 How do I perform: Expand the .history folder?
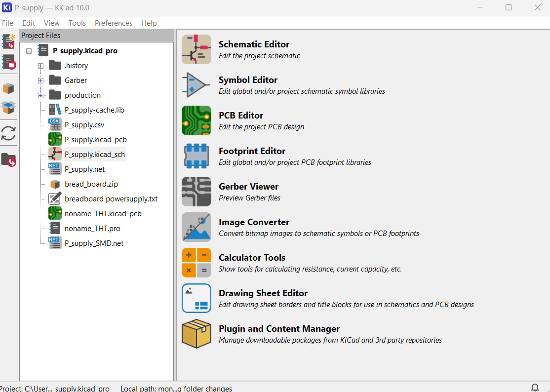pos(40,66)
